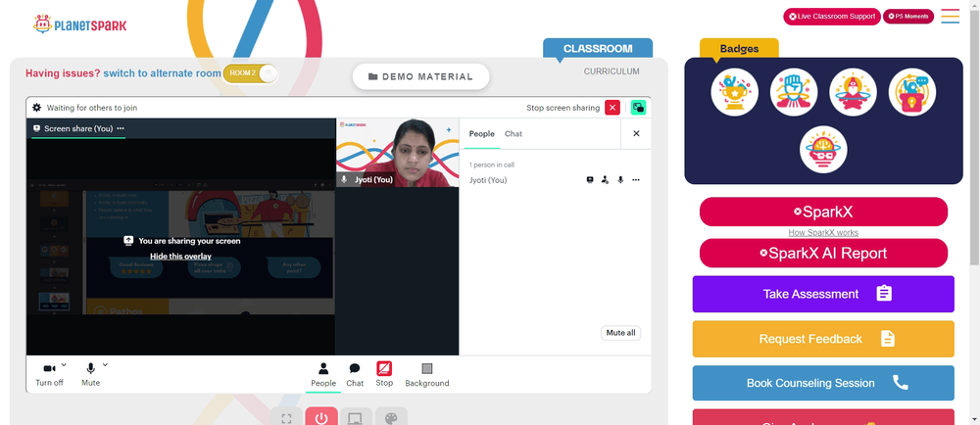Open the DEMO MATERIAL folder button
980x425 pixels.
pyautogui.click(x=420, y=76)
